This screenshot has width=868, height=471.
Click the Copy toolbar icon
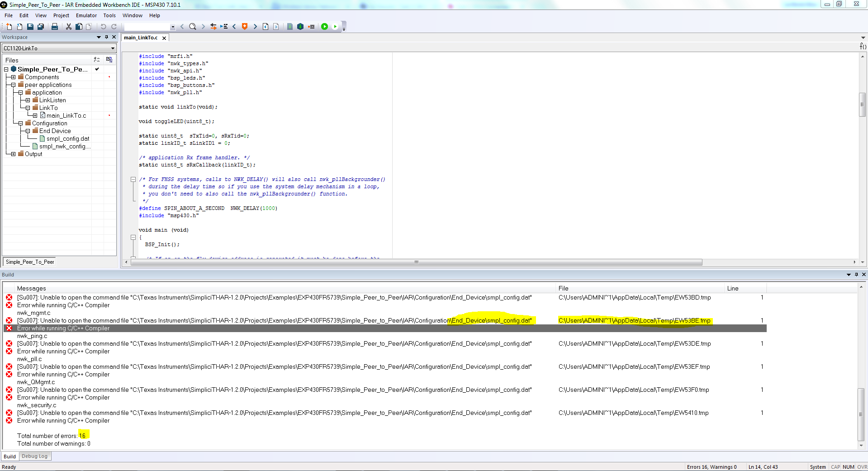click(x=79, y=27)
